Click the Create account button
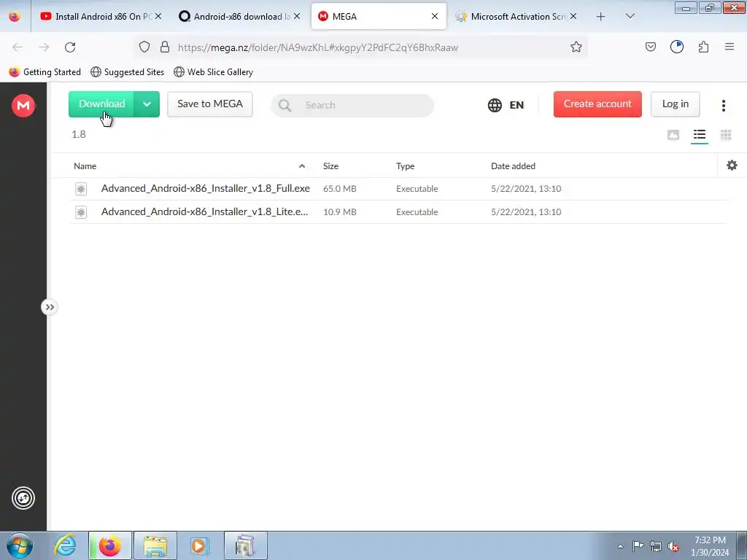 point(597,104)
